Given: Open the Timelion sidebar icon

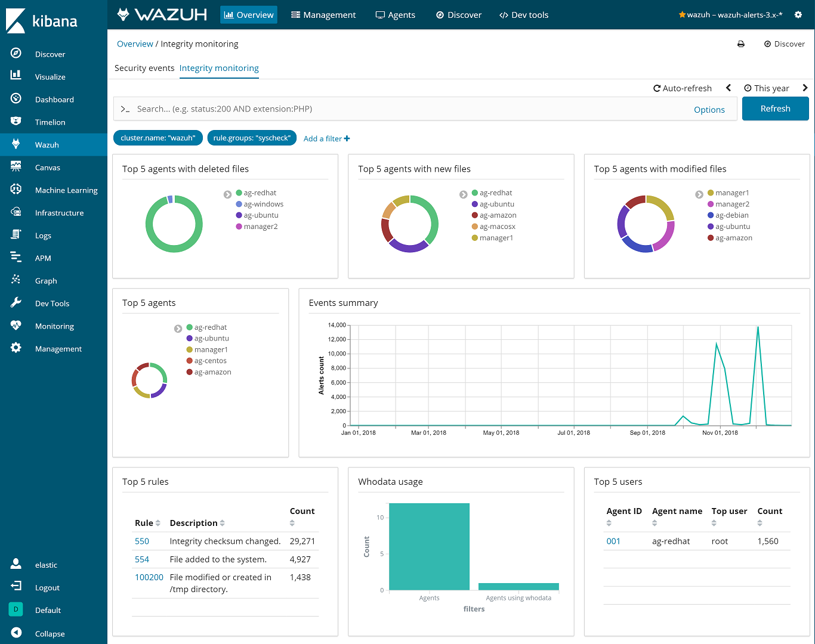Looking at the screenshot, I should click(x=16, y=122).
